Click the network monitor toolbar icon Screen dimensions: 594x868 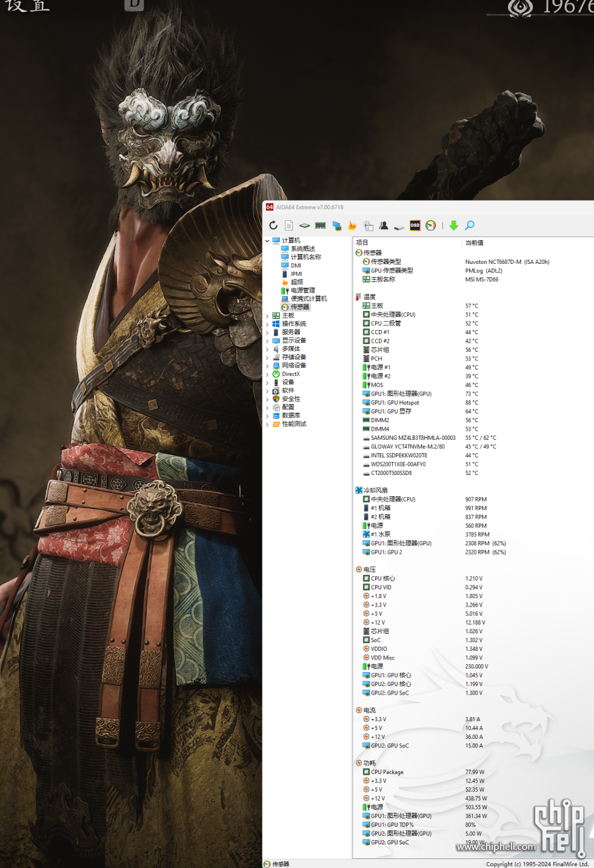tap(336, 226)
